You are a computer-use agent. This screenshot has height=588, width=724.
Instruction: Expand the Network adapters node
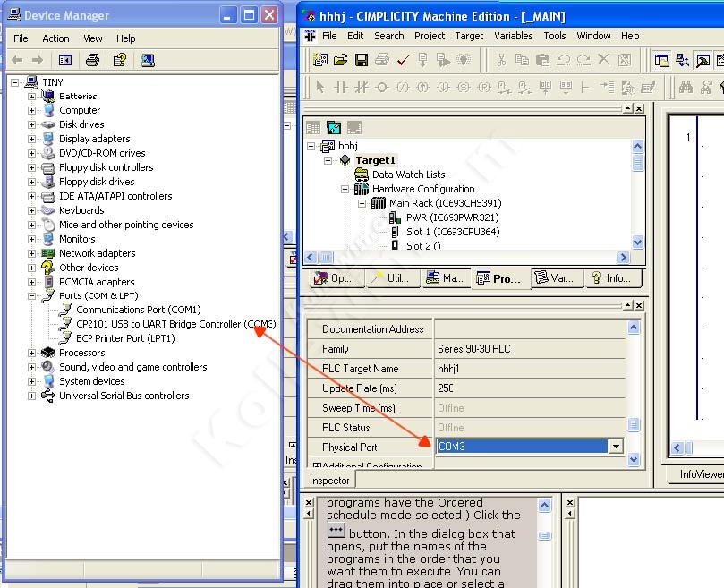click(x=32, y=253)
